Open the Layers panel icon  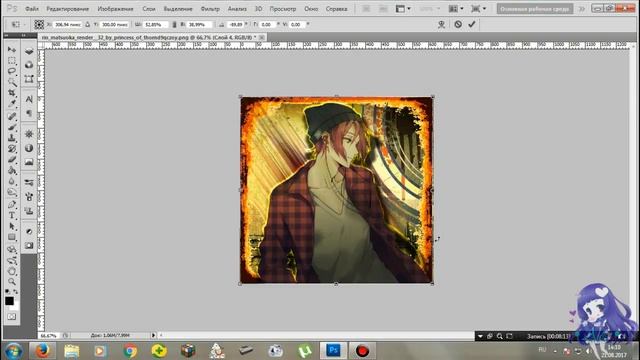(29, 51)
